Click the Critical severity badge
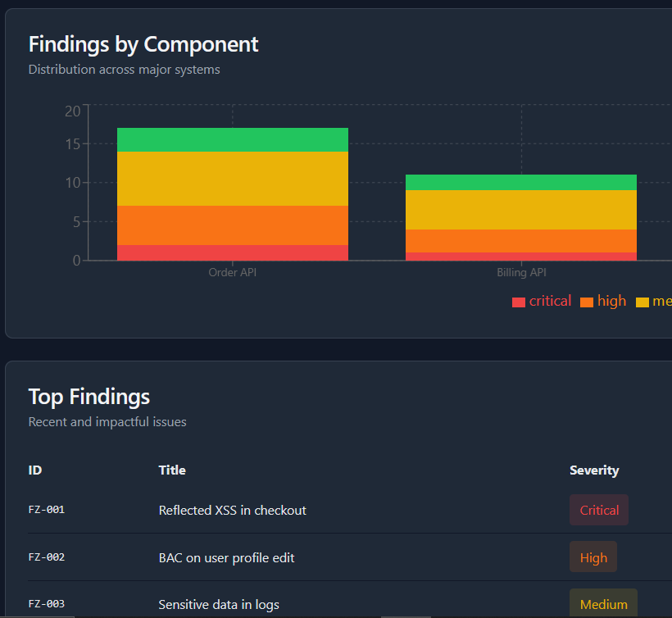 point(599,510)
